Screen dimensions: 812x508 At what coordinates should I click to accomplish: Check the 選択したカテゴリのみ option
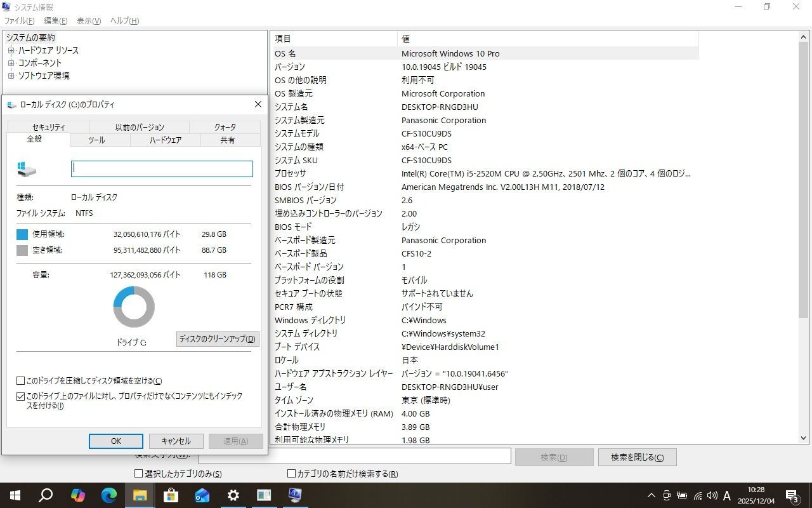(138, 473)
